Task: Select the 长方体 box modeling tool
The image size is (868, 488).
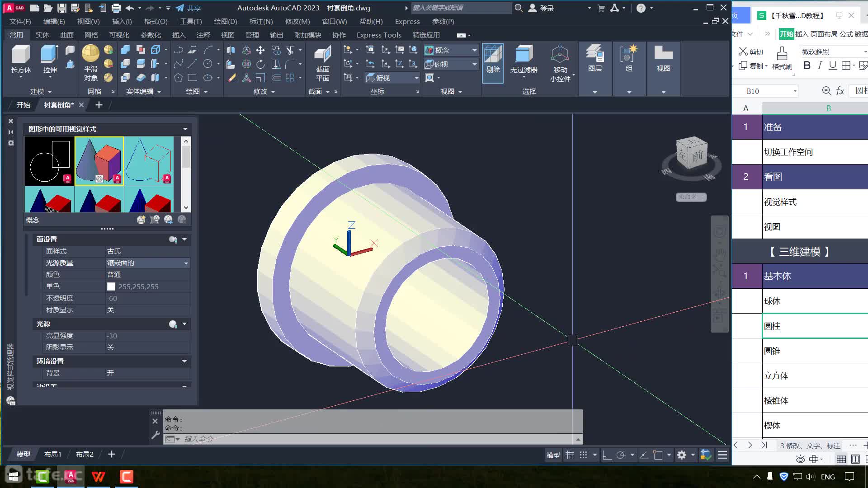Action: point(21,59)
